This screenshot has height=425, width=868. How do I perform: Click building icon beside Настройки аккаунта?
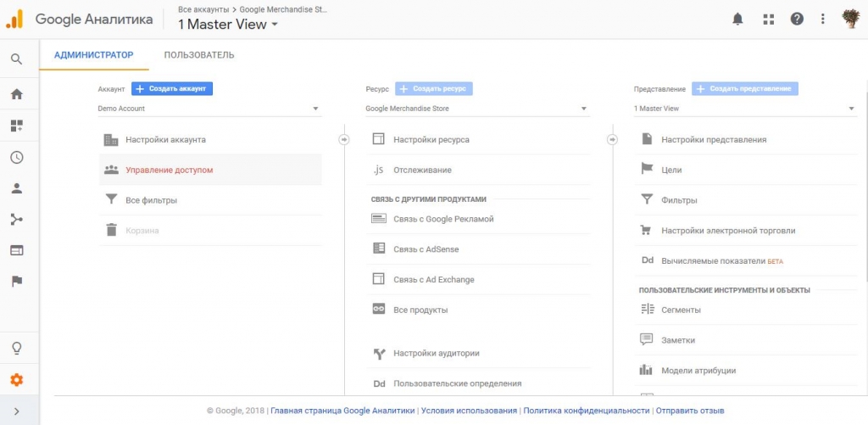[111, 140]
